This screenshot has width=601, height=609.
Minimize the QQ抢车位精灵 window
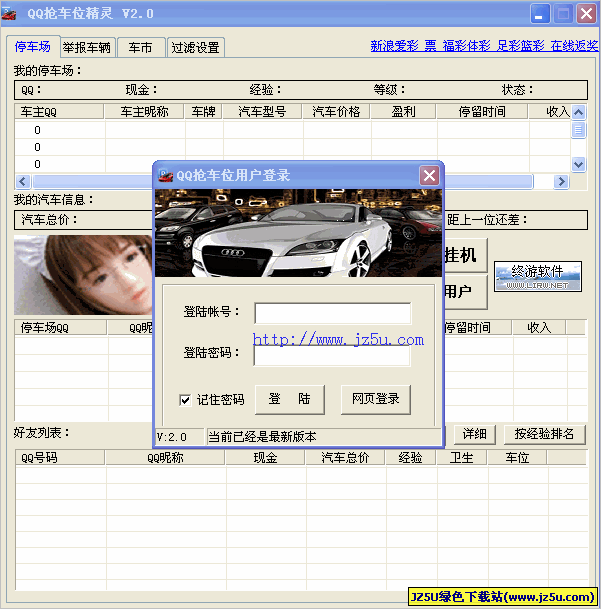540,14
